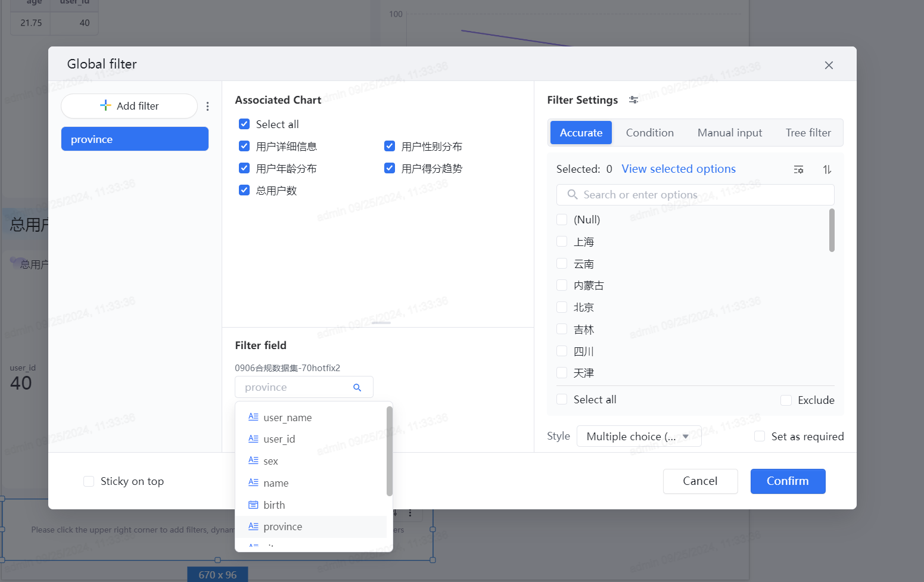Open filter settings adjustment icon

coord(633,100)
